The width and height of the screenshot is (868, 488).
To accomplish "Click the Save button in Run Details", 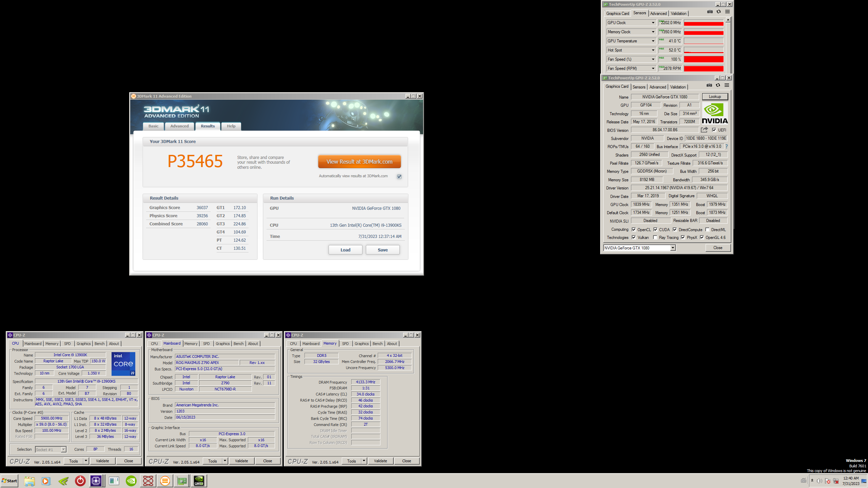I will 382,250.
